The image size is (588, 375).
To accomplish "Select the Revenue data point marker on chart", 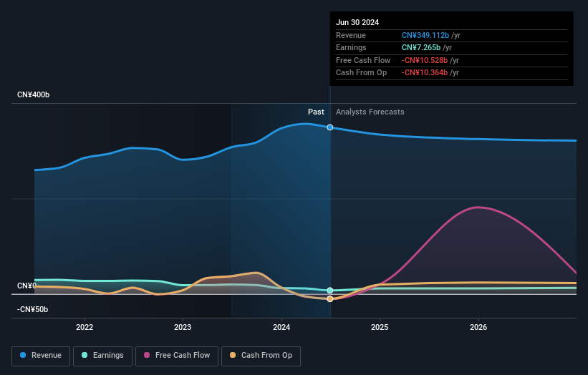I will tap(330, 127).
